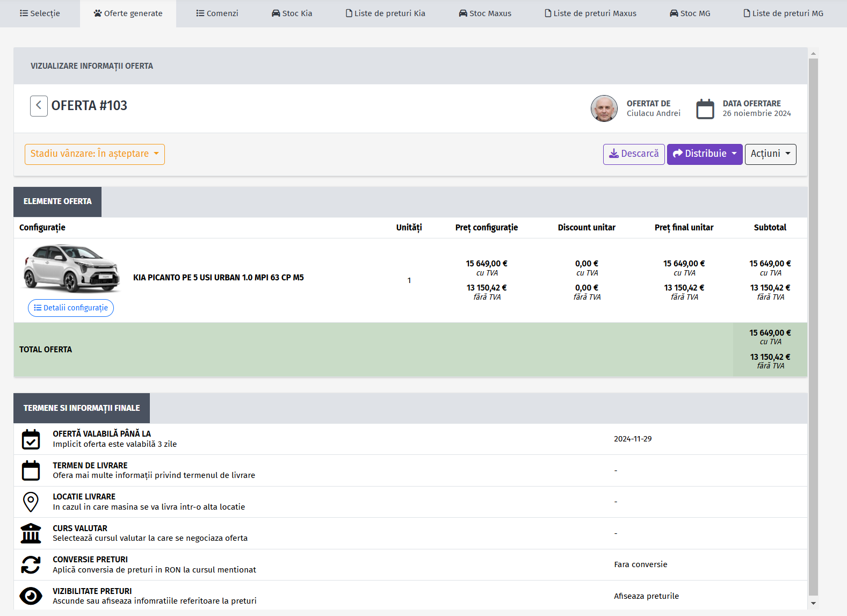Click the eye icon for VIZIBILITATE PRETURI
This screenshot has width=847, height=616.
click(x=31, y=596)
